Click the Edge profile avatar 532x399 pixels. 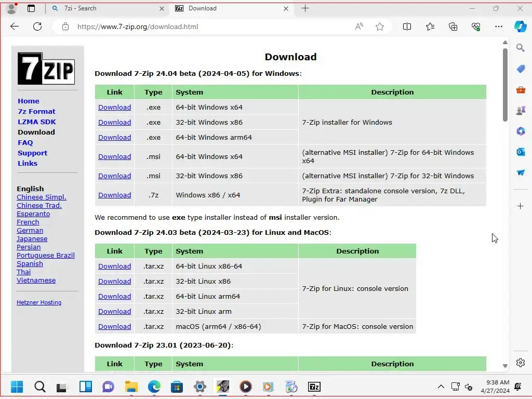point(12,8)
